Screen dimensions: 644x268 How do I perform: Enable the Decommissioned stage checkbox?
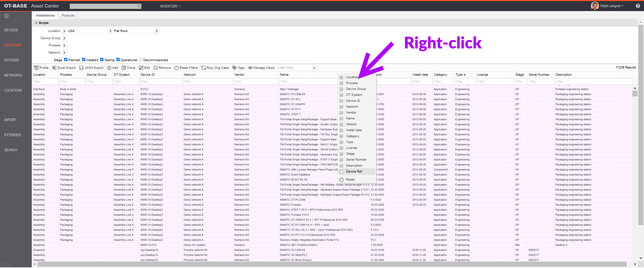pos(141,59)
